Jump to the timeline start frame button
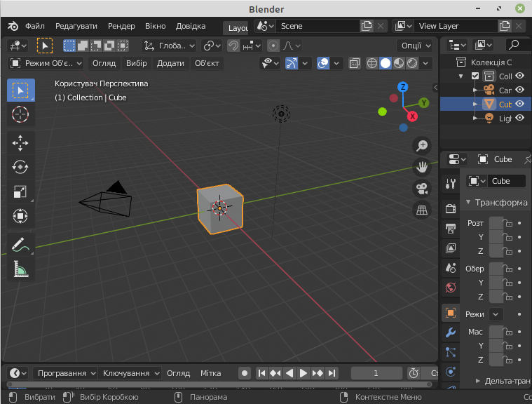Image resolution: width=532 pixels, height=404 pixels. click(x=261, y=373)
